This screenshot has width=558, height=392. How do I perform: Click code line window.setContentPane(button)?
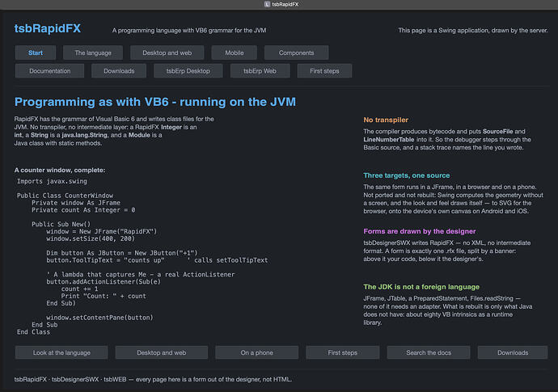(x=99, y=318)
